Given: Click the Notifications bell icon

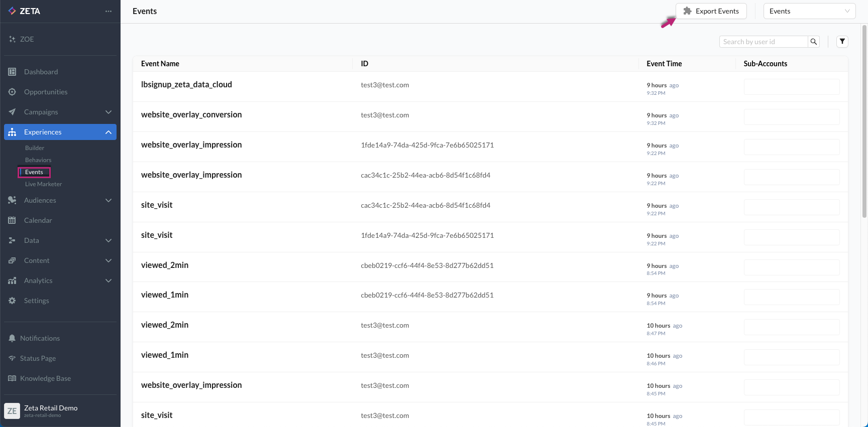Looking at the screenshot, I should click(x=12, y=338).
